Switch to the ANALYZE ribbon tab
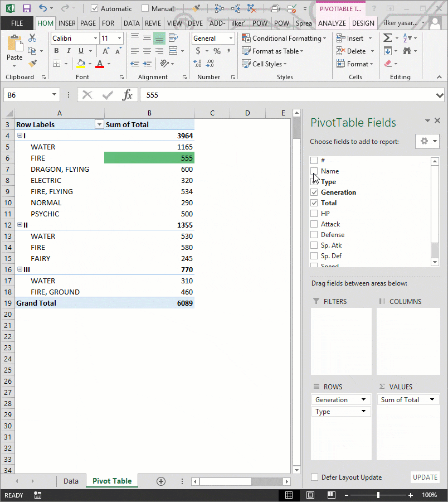The height and width of the screenshot is (502, 448). point(332,23)
